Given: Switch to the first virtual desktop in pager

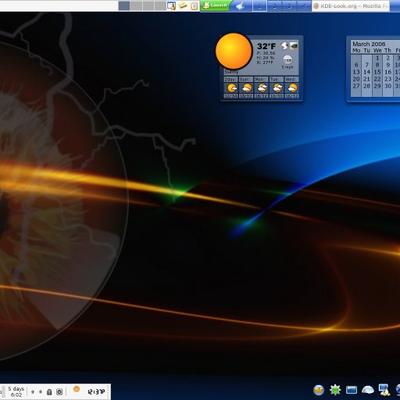Looking at the screenshot, I should [124, 6].
